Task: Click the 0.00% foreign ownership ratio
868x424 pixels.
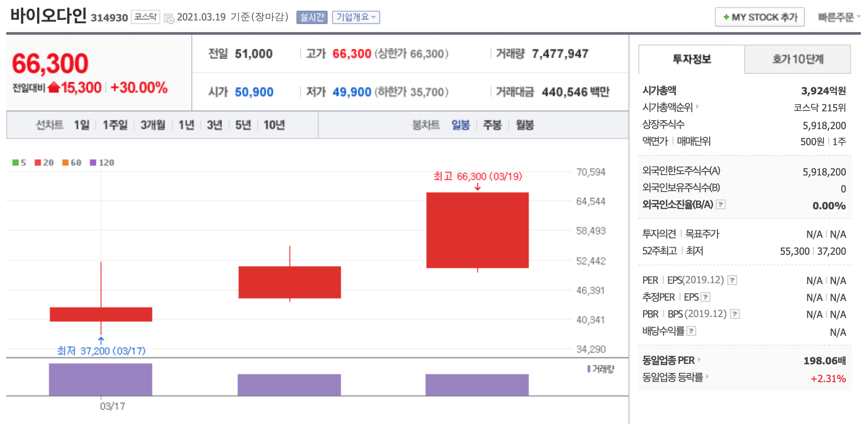Action: [829, 206]
